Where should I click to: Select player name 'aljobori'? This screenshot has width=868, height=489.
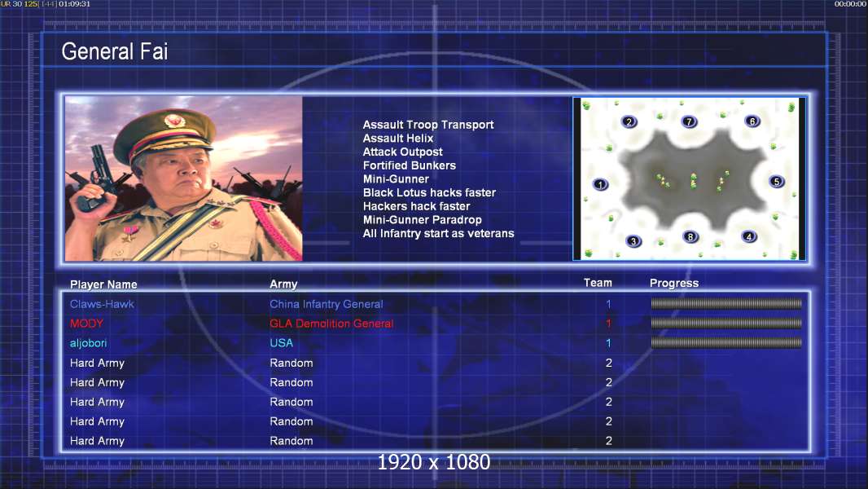point(88,343)
